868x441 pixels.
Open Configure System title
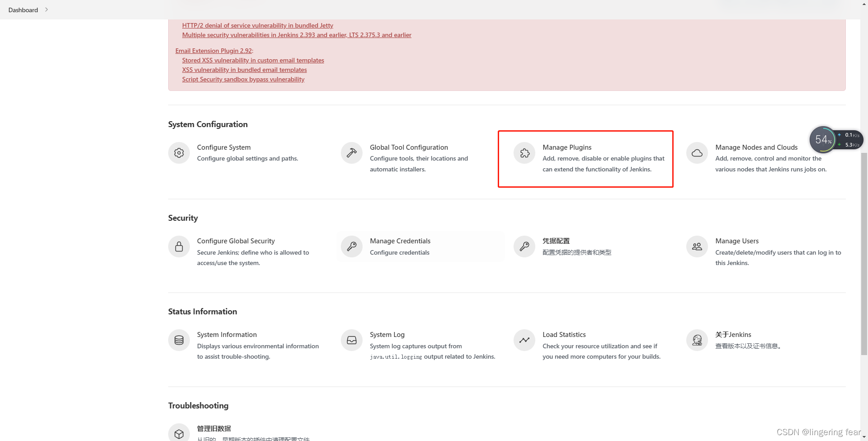[x=224, y=147]
